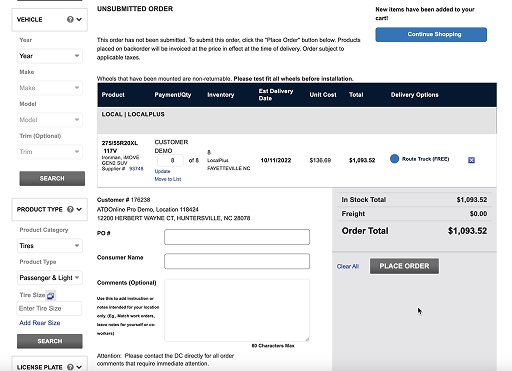This screenshot has width=512, height=371.
Task: Click Clear All link
Action: pos(348,266)
